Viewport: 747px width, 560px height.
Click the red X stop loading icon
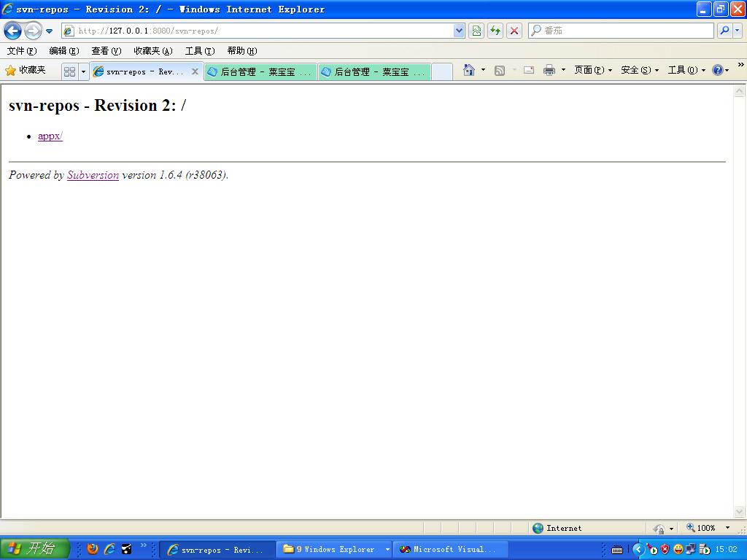pyautogui.click(x=514, y=31)
